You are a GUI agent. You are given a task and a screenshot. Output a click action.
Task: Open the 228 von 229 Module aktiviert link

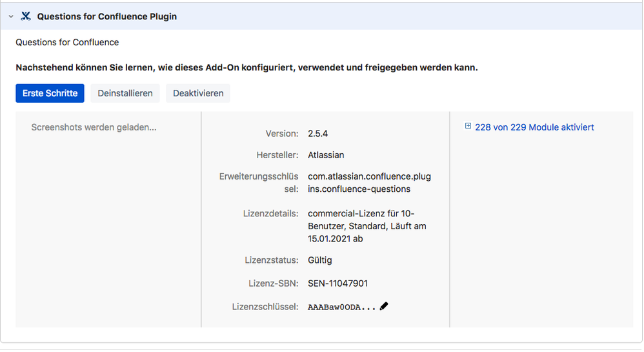[x=534, y=127]
